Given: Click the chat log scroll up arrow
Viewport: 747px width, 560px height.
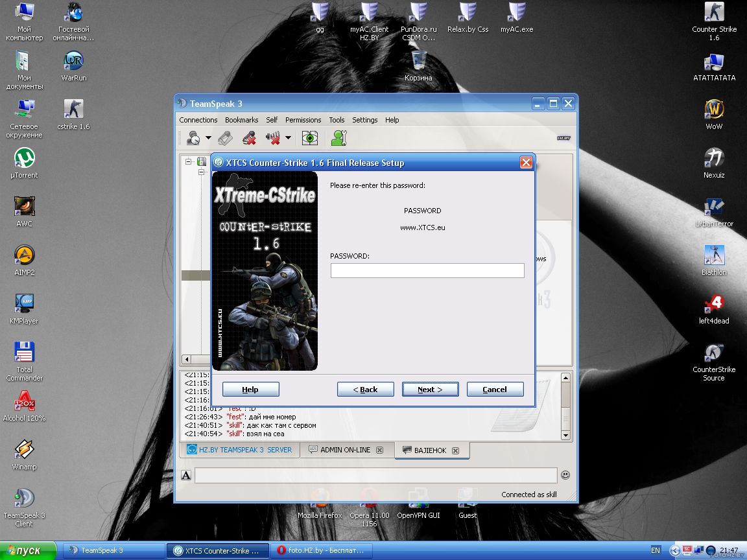Looking at the screenshot, I should point(565,378).
